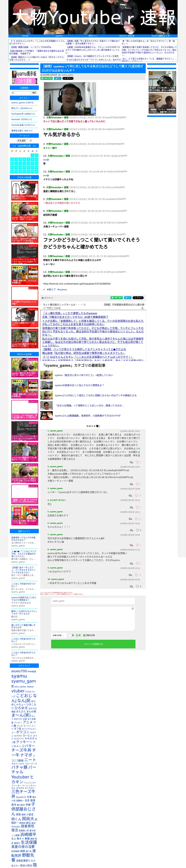Submit with コメントを投稿する button
This screenshot has height=868, width=186.
(x=93, y=644)
